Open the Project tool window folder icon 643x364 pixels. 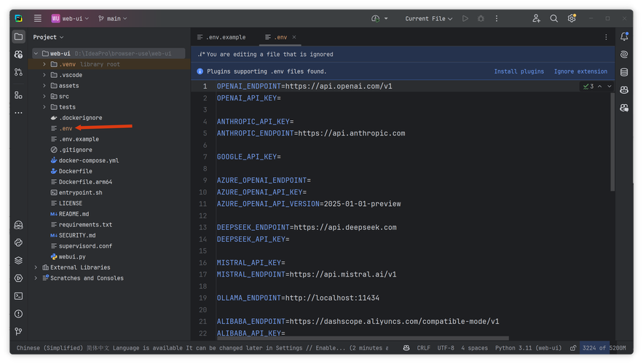coord(18,37)
